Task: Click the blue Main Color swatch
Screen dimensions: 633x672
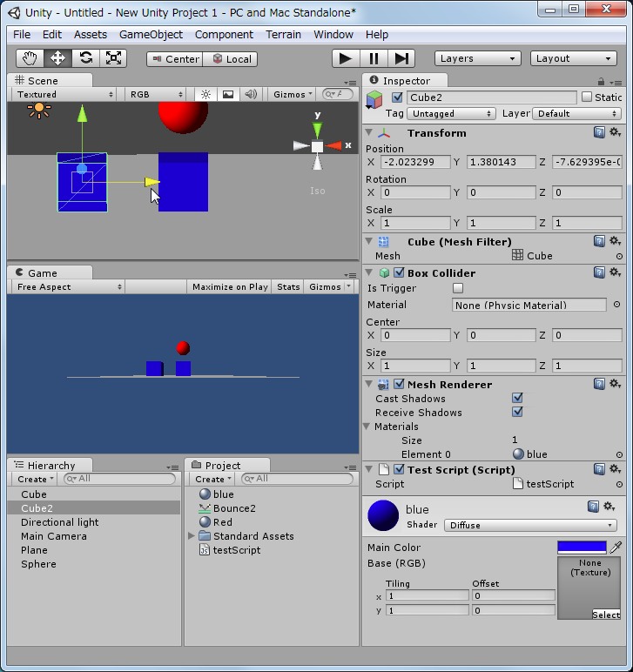Action: pos(582,547)
